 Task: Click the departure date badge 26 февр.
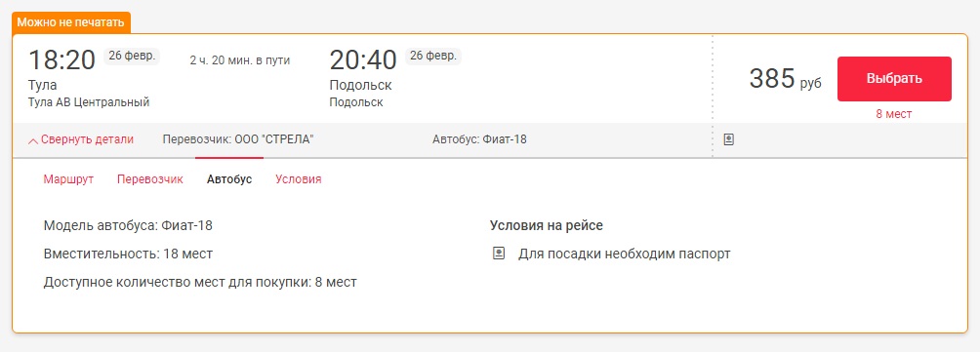pos(132,57)
